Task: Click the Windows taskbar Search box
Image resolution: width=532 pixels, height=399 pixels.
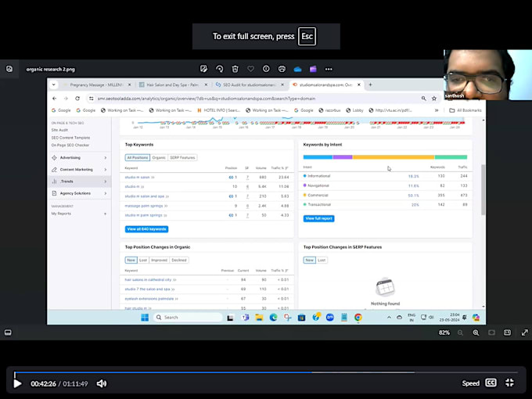Action: (188, 318)
